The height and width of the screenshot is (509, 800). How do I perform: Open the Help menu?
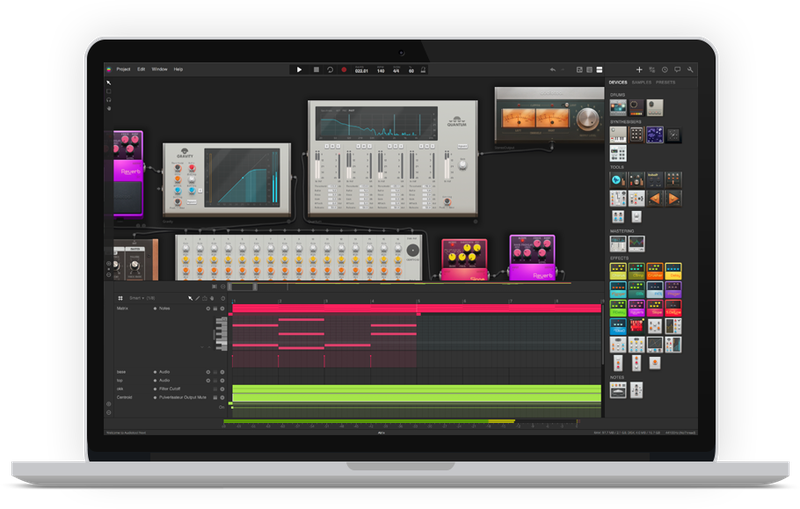[x=178, y=69]
